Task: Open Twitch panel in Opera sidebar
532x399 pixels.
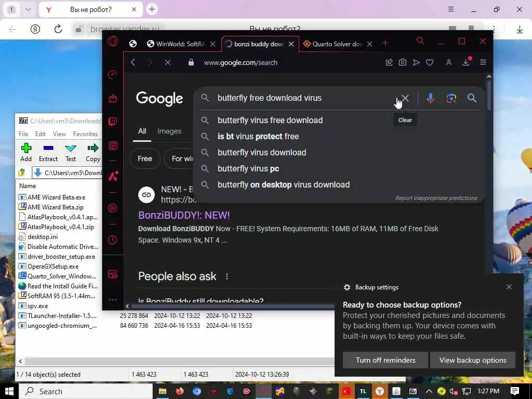Action: (x=113, y=122)
